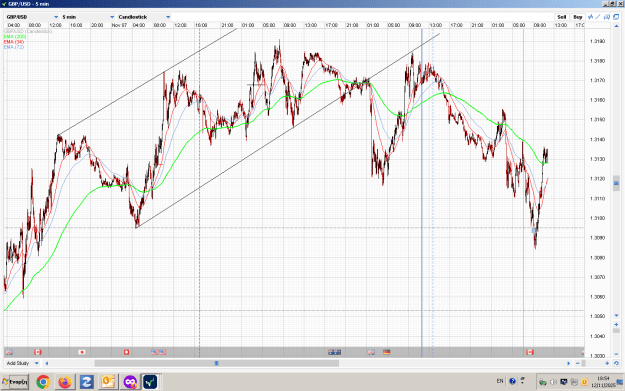Open the rightmost Canada flag event
The height and width of the screenshot is (391, 625).
click(529, 352)
